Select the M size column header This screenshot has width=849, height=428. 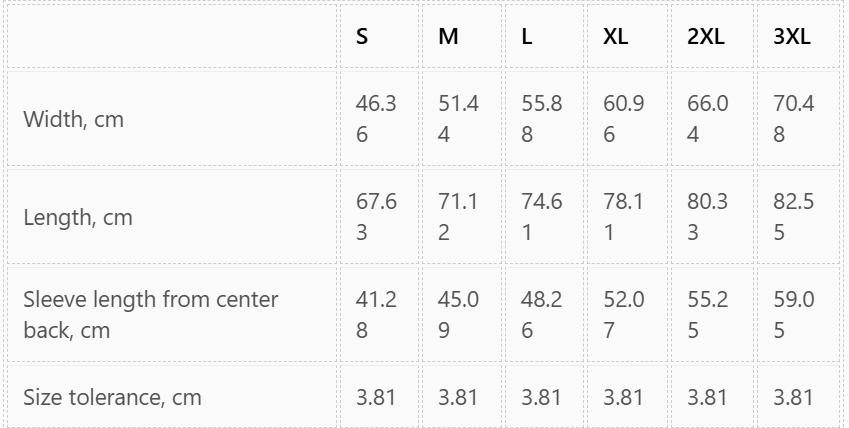[448, 37]
